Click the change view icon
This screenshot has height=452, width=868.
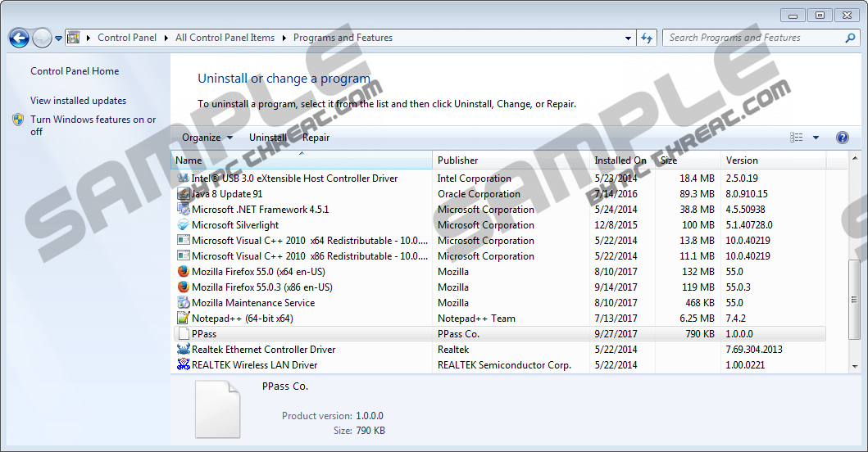796,138
